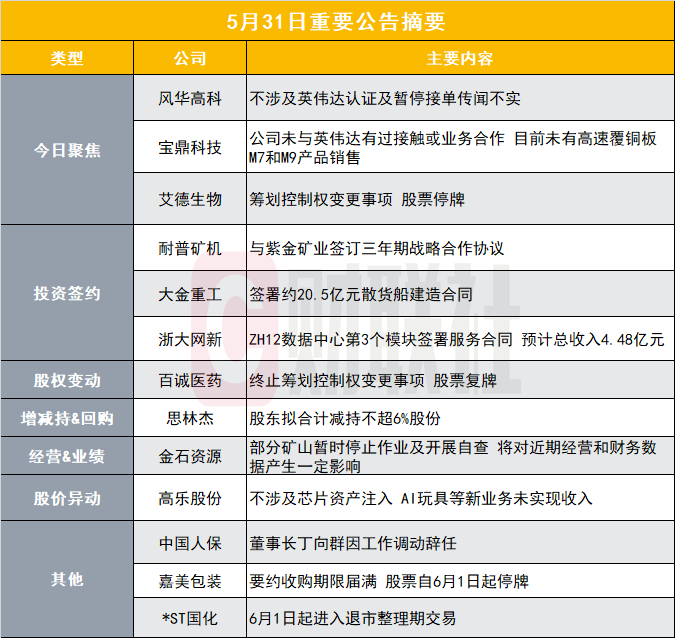Click the ZH12数据中心 contract content cell
The width and height of the screenshot is (675, 638).
pos(460,339)
